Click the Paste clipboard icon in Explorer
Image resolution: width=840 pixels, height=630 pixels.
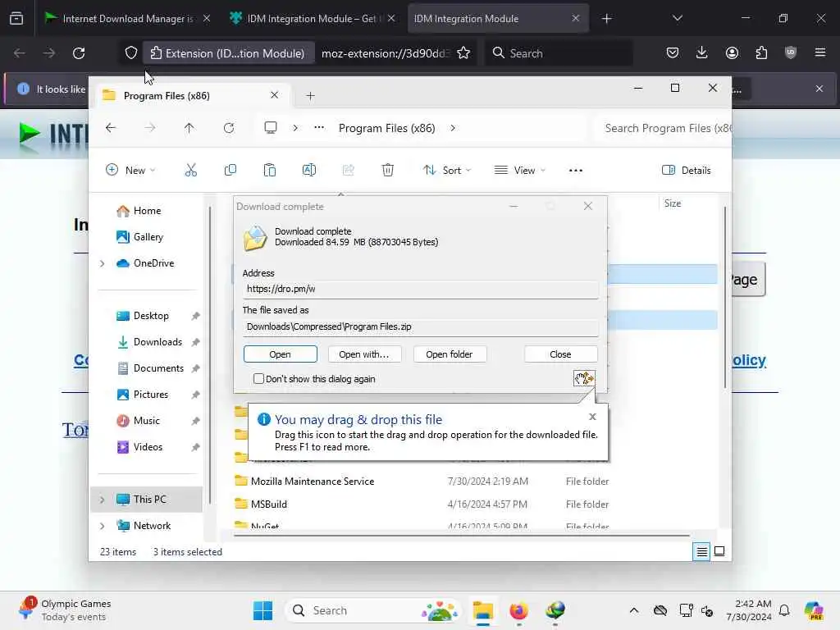[269, 171]
